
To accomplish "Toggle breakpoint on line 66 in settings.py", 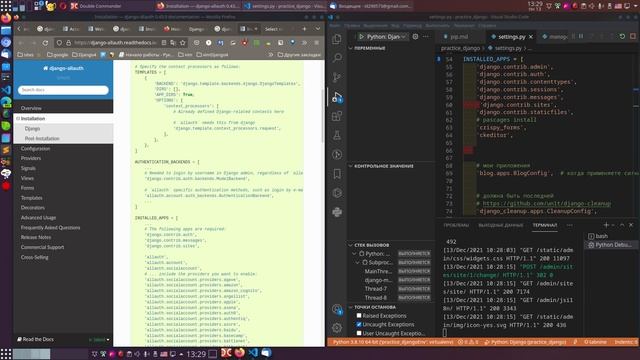I will point(439,151).
